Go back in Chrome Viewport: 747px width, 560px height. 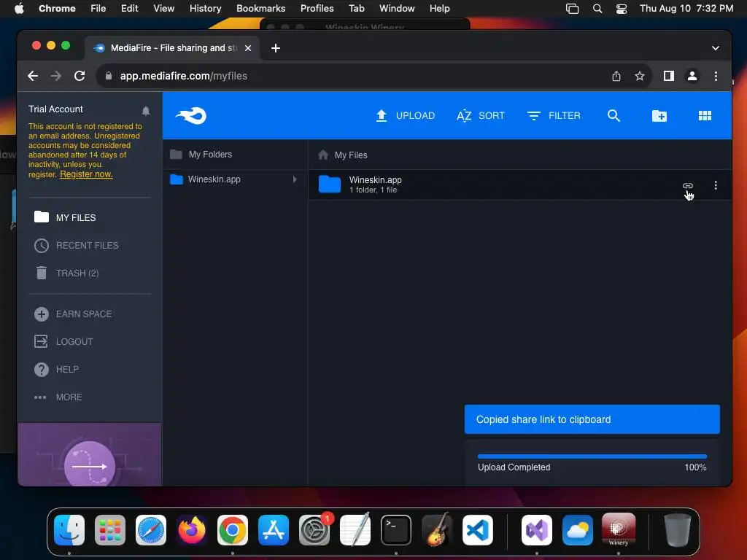32,76
